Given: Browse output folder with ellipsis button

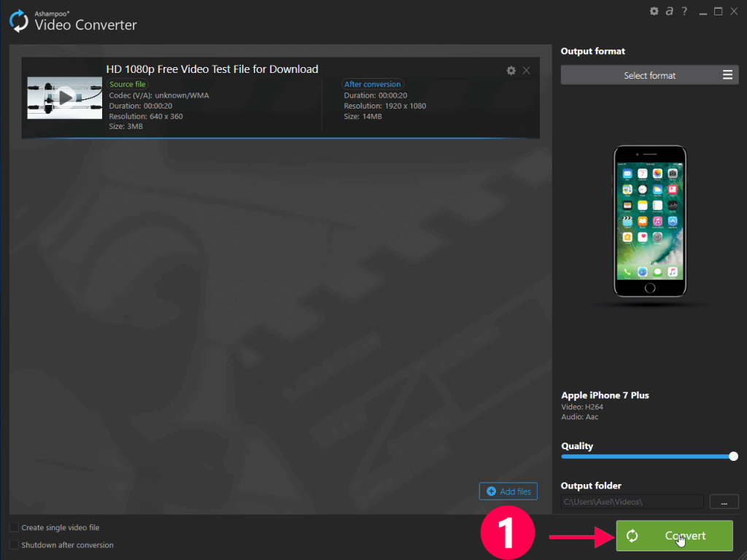Looking at the screenshot, I should tap(724, 502).
